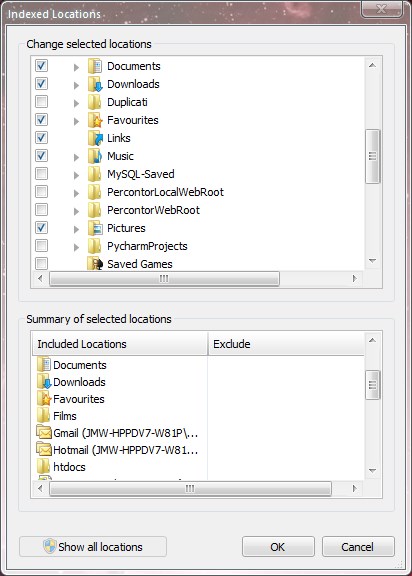Image resolution: width=412 pixels, height=576 pixels.
Task: Select the Documents folder icon in tree
Action: point(95,66)
